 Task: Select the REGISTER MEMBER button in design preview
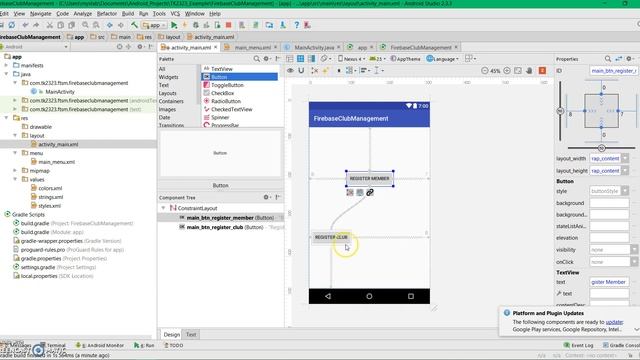point(369,178)
